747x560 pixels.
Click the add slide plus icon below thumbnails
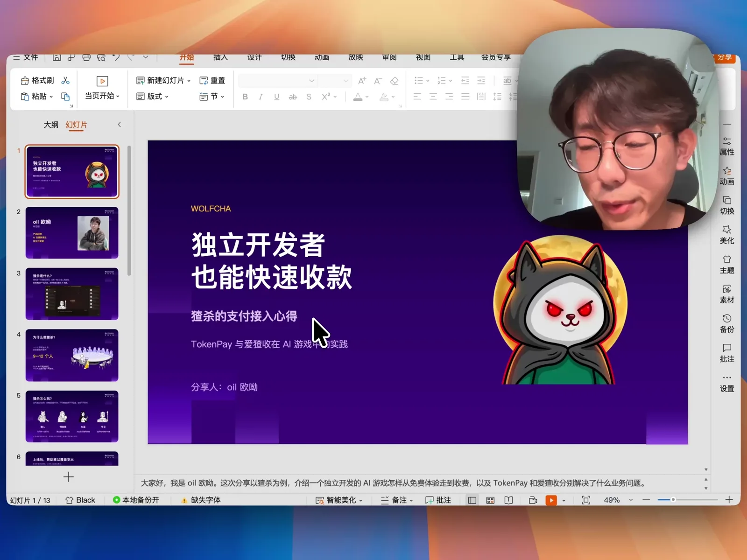point(69,477)
